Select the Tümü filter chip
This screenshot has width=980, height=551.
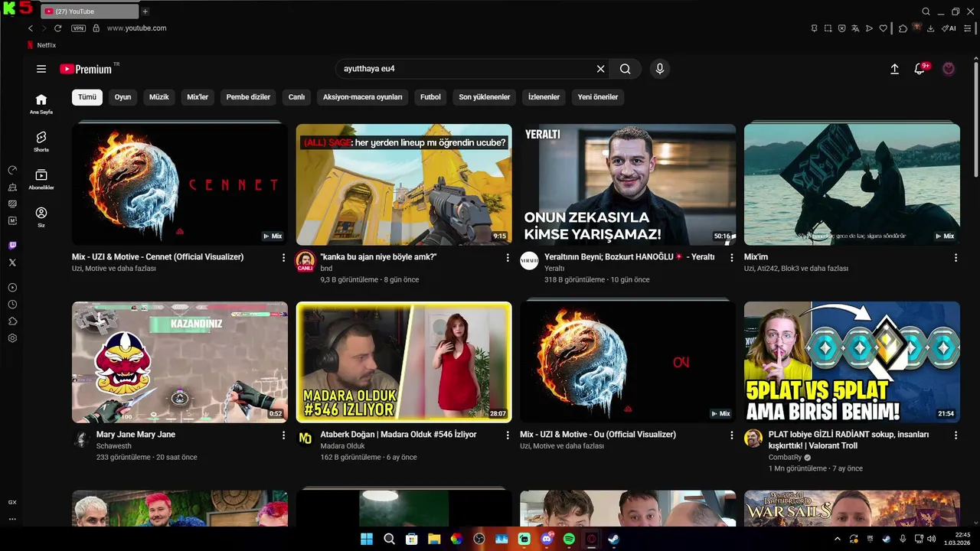[87, 97]
